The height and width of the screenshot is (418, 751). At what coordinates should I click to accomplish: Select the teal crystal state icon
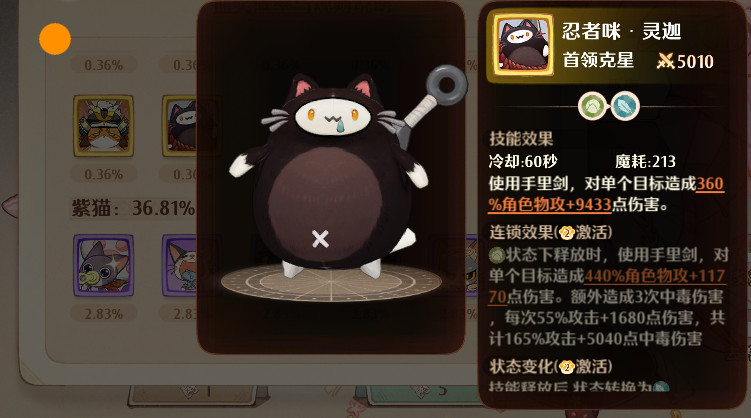[625, 106]
